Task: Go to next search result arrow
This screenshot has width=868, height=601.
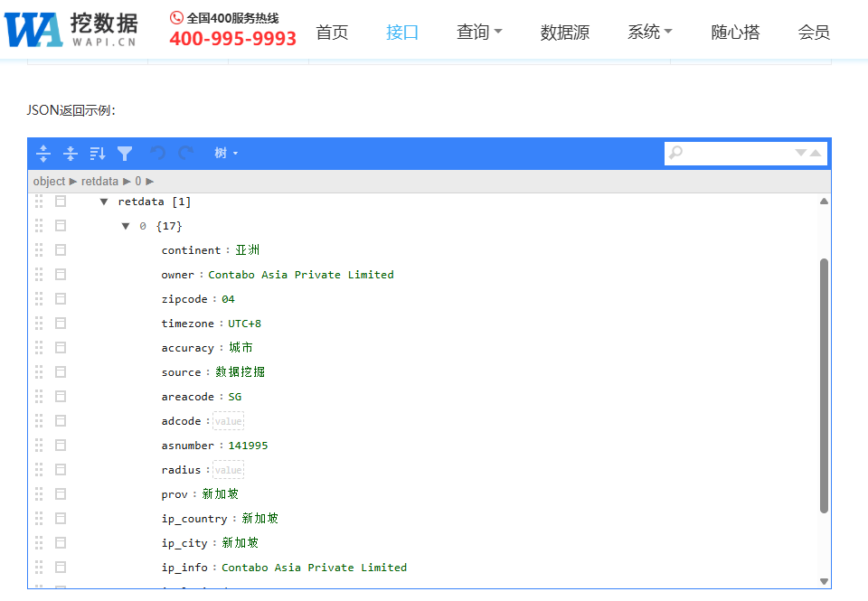Action: tap(800, 153)
